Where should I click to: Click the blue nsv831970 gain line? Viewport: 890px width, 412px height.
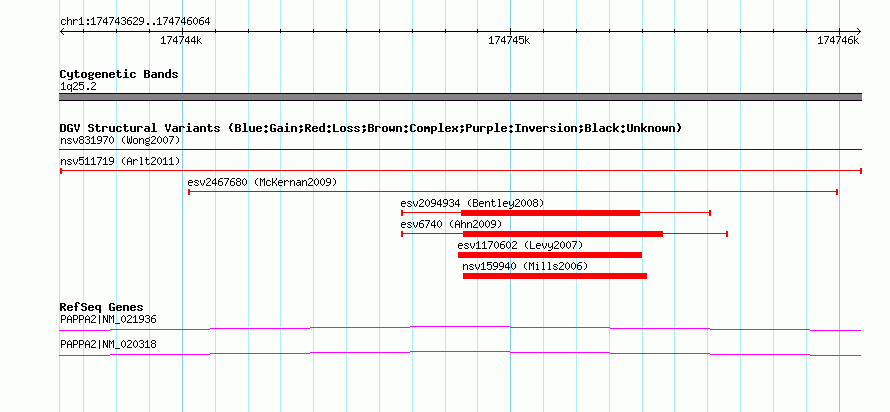(x=460, y=150)
